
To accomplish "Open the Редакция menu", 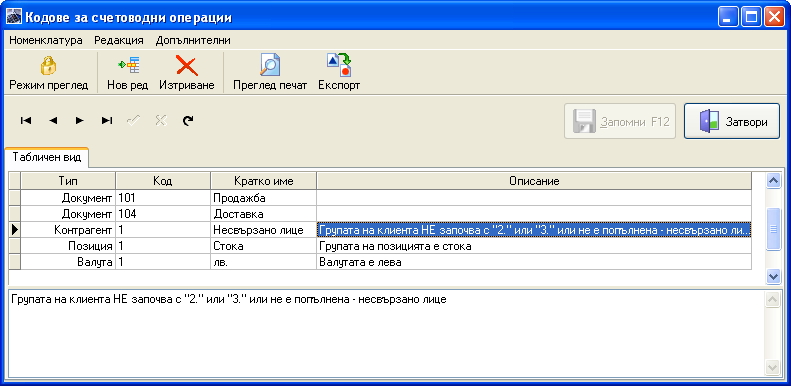I will pos(119,40).
